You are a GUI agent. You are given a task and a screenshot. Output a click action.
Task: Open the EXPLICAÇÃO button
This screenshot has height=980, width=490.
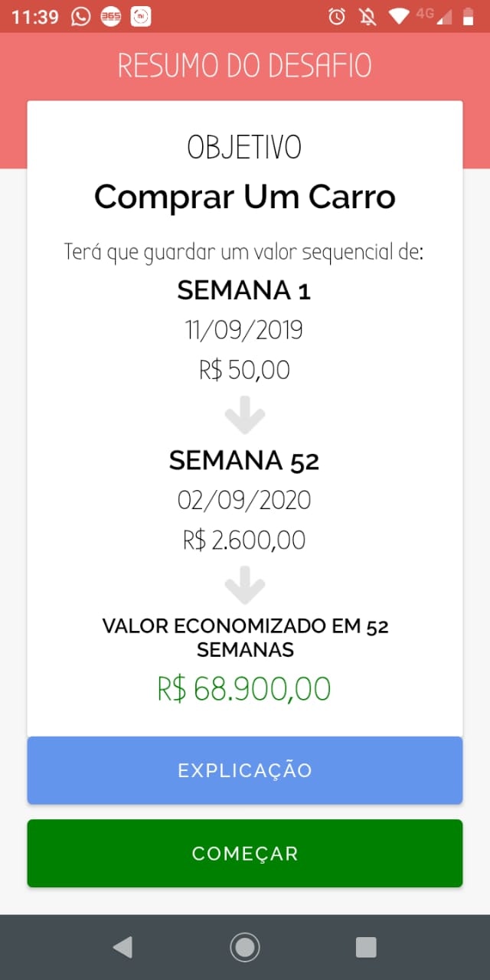[244, 770]
